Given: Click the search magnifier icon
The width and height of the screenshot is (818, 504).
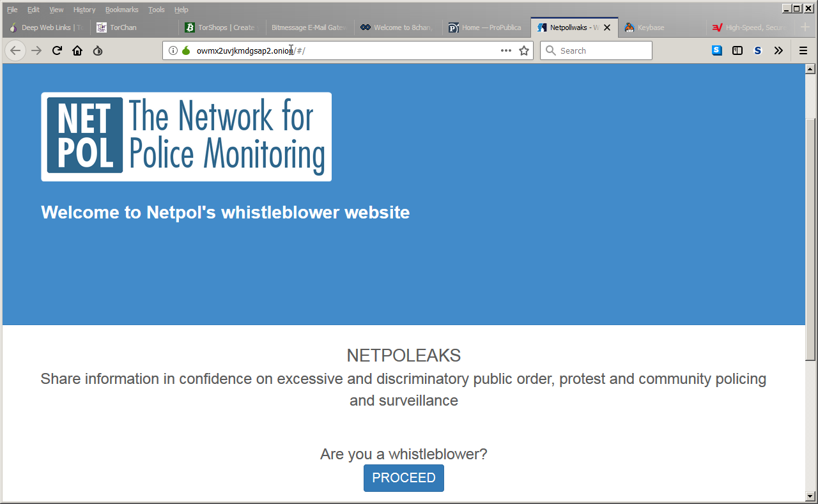Looking at the screenshot, I should click(550, 50).
